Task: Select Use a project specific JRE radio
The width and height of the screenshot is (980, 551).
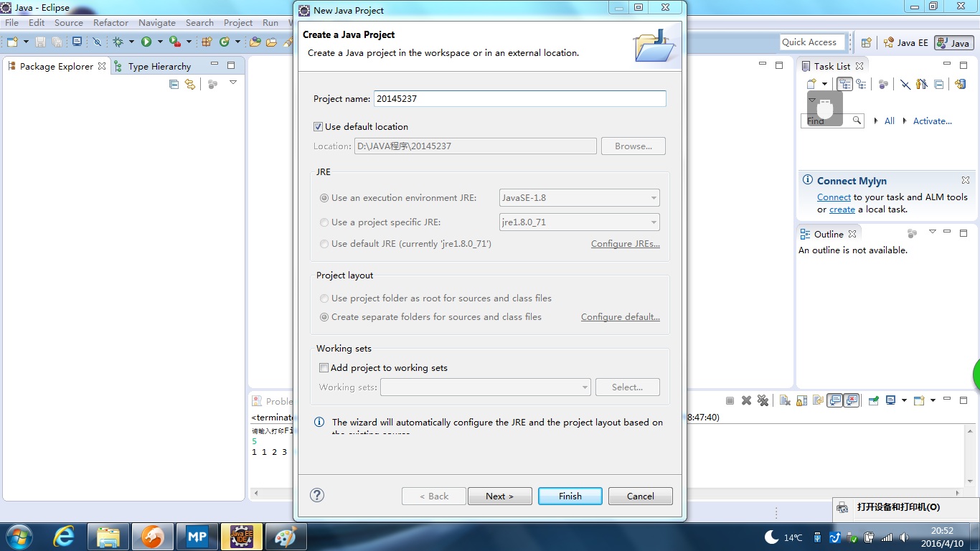Action: pos(324,222)
